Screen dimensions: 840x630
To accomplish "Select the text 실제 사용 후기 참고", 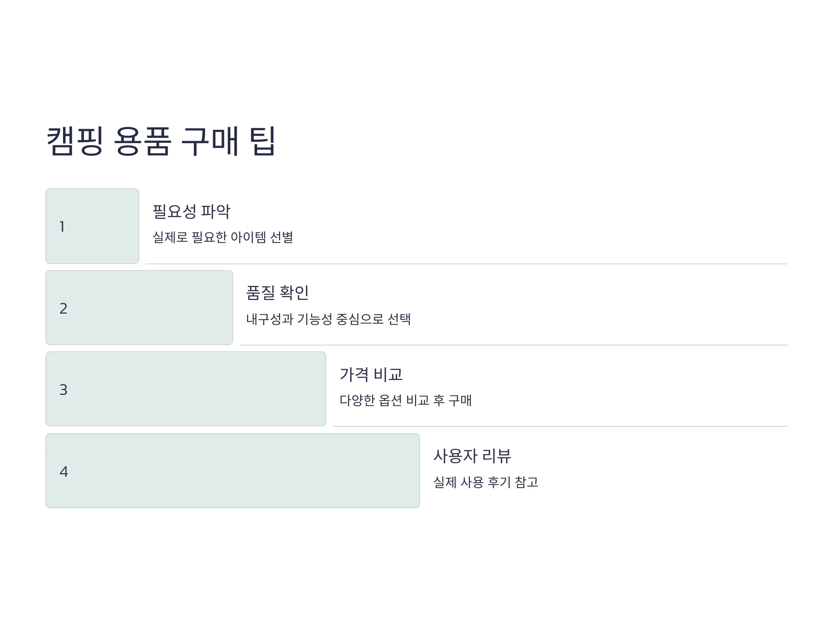I will [x=486, y=482].
